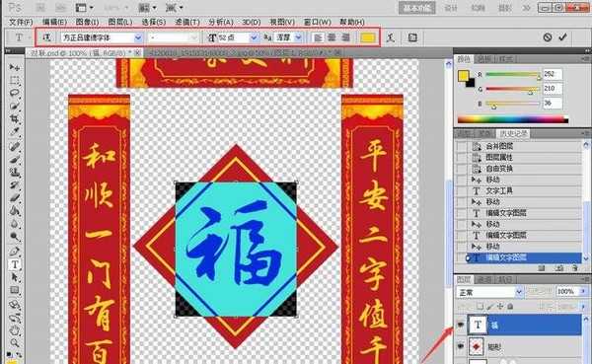Image resolution: width=592 pixels, height=364 pixels.
Task: Switch to the 对联.psd document tab
Action: tap(85, 53)
